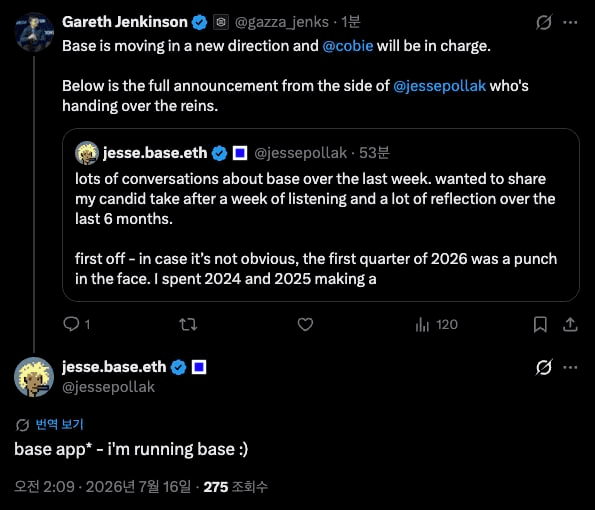The image size is (595, 510).
Task: Open @jessepollak mention in Gareth's tweet
Action: (x=439, y=86)
